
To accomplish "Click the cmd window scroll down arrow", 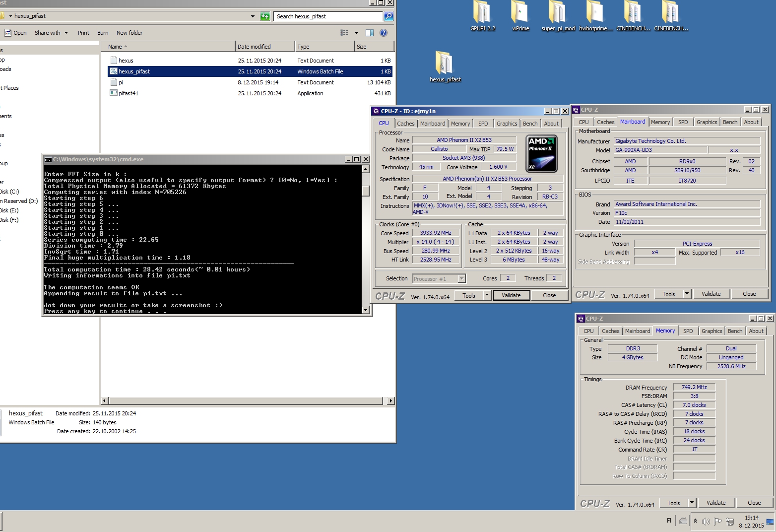I will (366, 310).
